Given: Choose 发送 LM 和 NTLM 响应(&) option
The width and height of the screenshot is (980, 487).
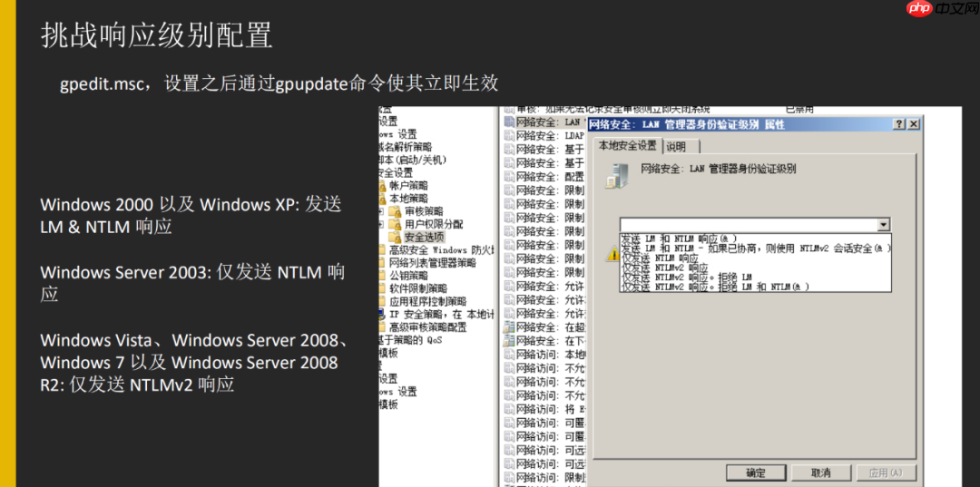Looking at the screenshot, I should (680, 238).
